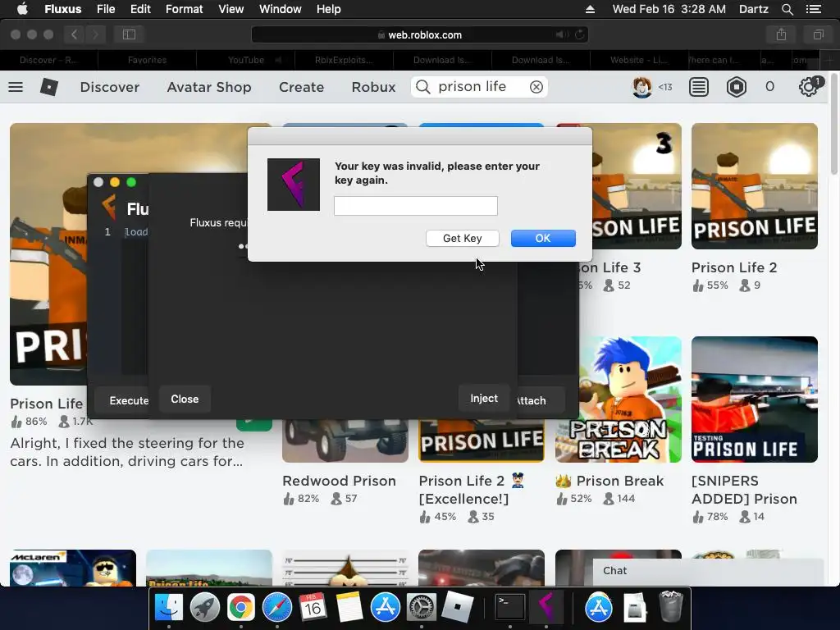
Task: Click the key entry text field
Action: coord(416,206)
